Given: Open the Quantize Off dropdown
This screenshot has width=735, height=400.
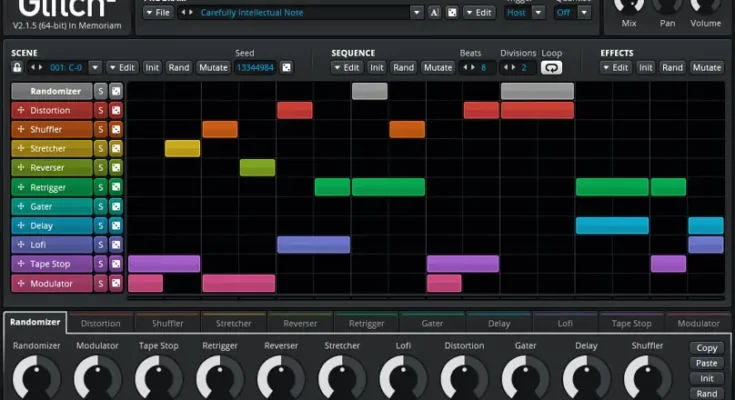Looking at the screenshot, I should pos(585,13).
